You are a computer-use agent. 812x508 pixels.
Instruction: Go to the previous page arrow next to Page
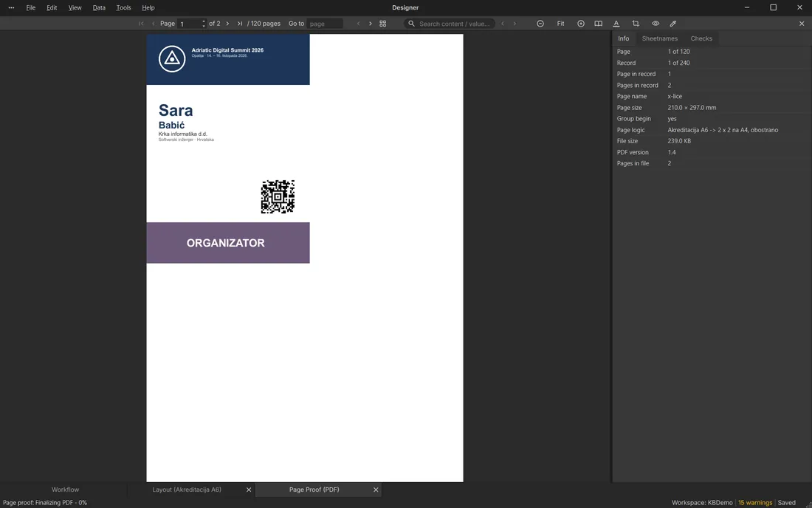click(154, 24)
